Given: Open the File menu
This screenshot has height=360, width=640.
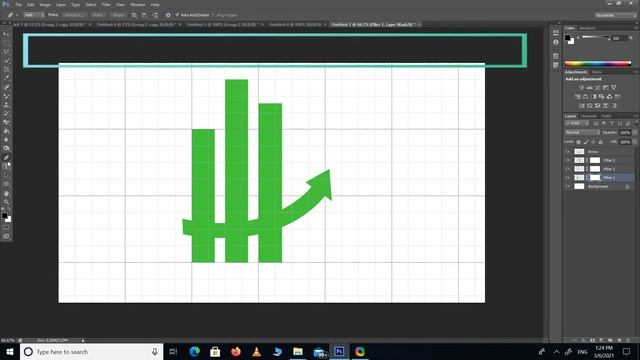Looking at the screenshot, I should (x=18, y=4).
